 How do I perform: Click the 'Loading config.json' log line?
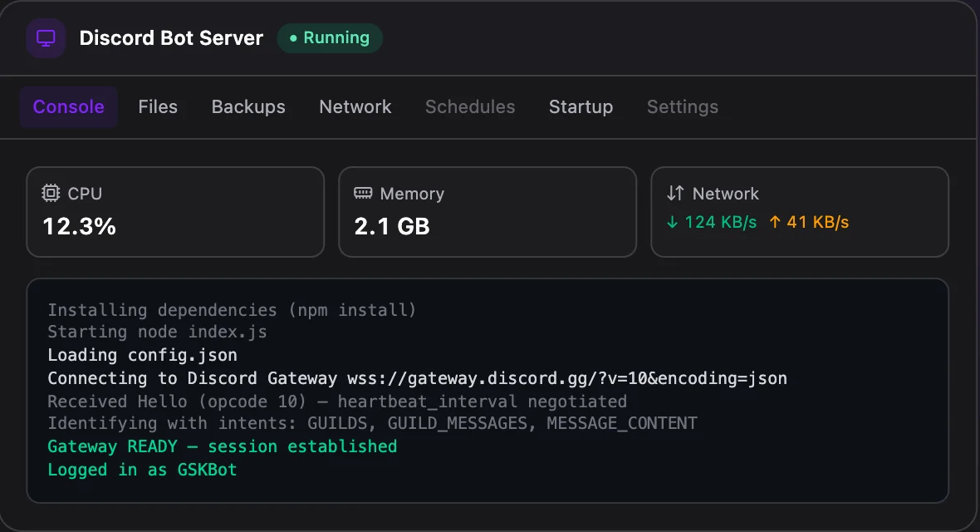coord(143,355)
